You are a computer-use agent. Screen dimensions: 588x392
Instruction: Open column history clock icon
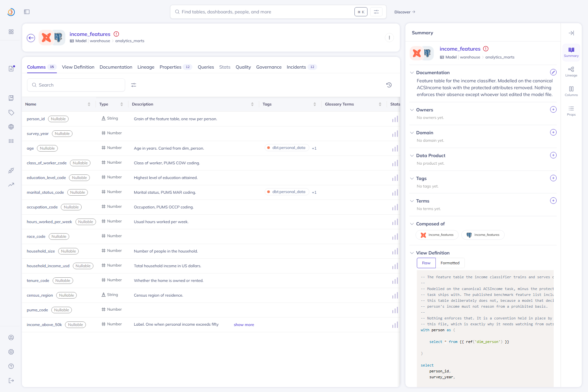coord(389,85)
